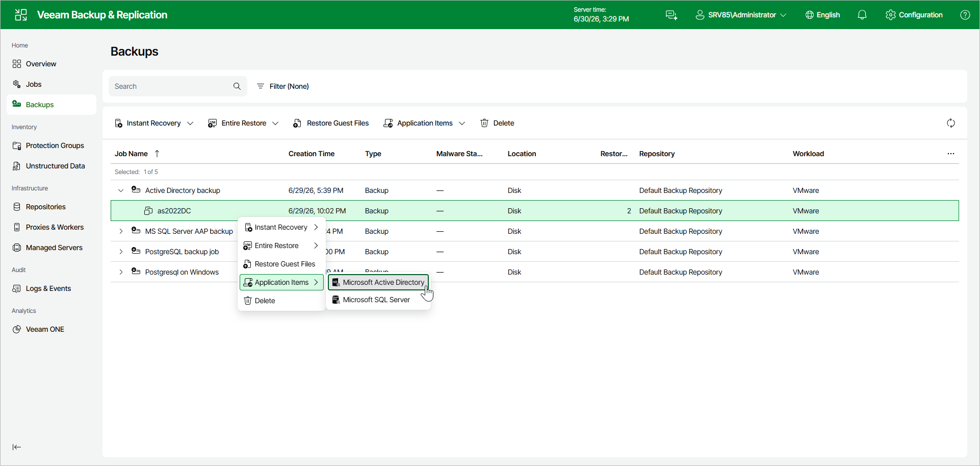Open the Instant Recovery toolbar dropdown
Image resolution: width=980 pixels, height=466 pixels.
154,123
